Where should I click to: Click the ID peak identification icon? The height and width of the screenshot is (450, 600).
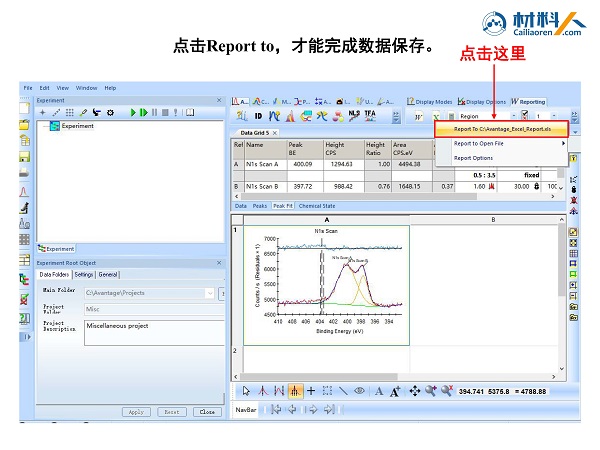coord(258,116)
